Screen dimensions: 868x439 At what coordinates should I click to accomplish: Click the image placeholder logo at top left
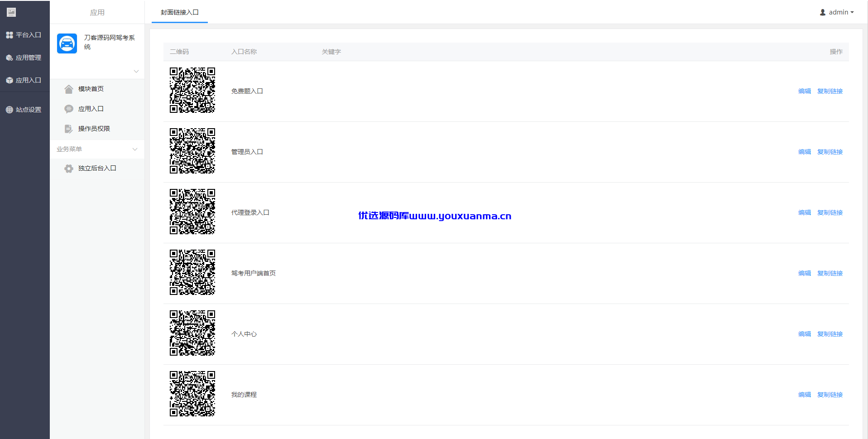(x=11, y=12)
